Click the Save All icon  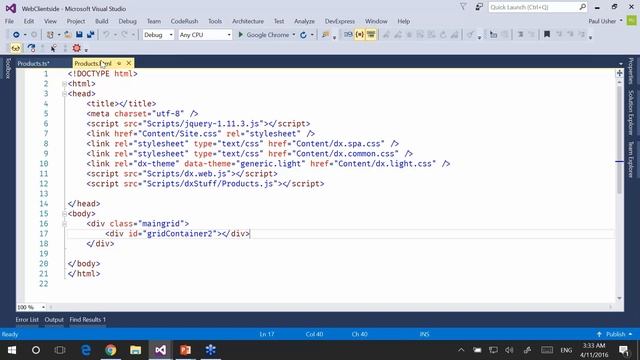click(90, 35)
